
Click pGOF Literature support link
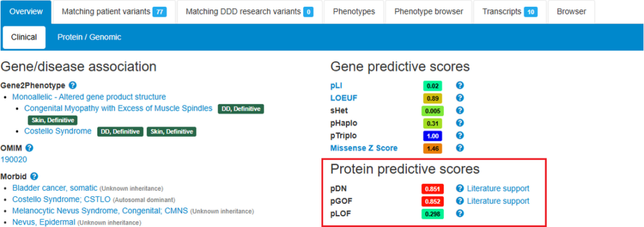click(498, 201)
